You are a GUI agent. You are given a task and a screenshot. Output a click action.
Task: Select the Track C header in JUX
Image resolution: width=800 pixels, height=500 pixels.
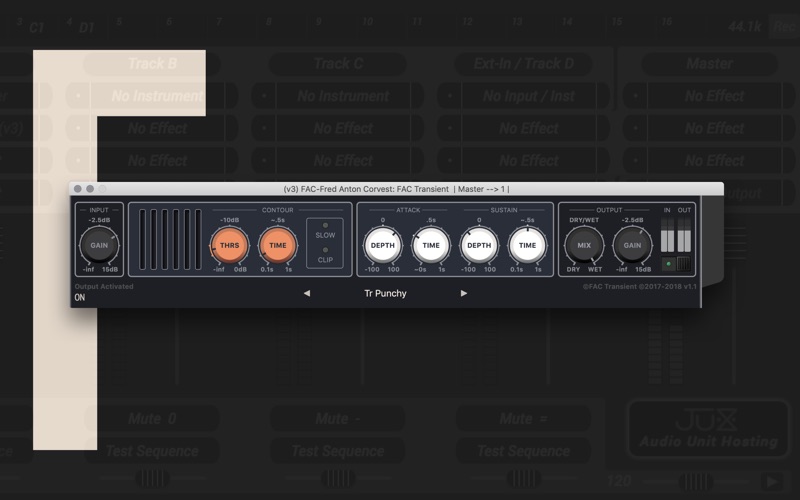click(338, 64)
